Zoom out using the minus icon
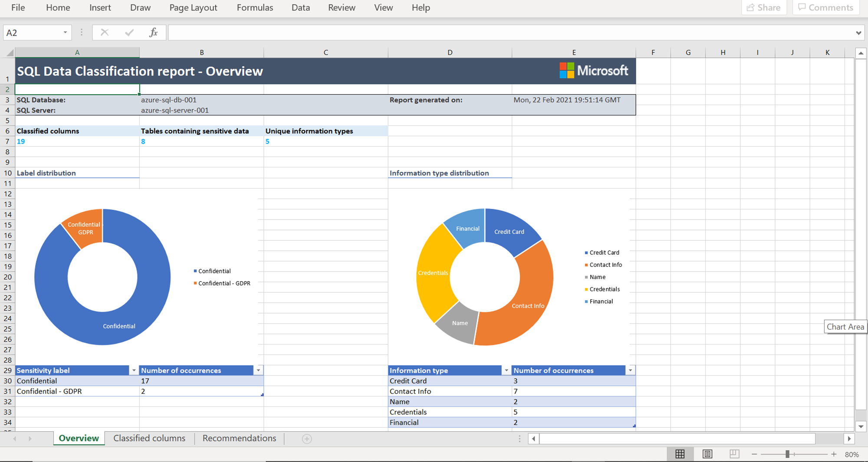 [754, 454]
